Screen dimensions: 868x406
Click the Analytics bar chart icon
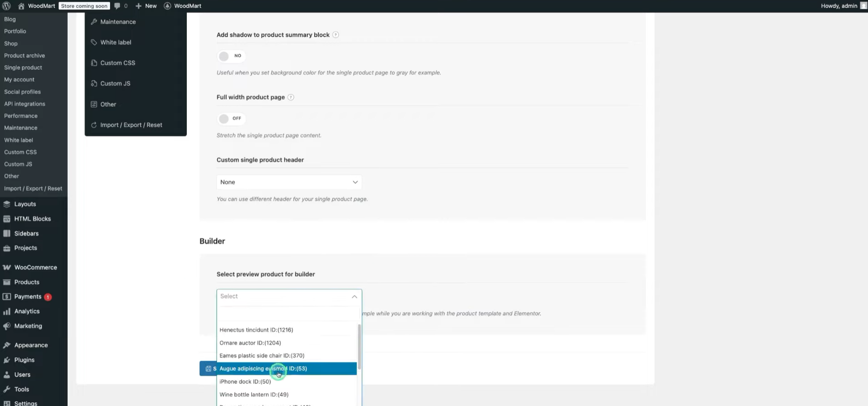[7, 311]
